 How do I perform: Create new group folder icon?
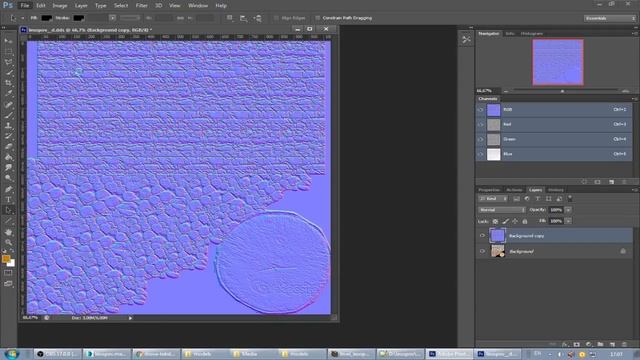(x=600, y=344)
